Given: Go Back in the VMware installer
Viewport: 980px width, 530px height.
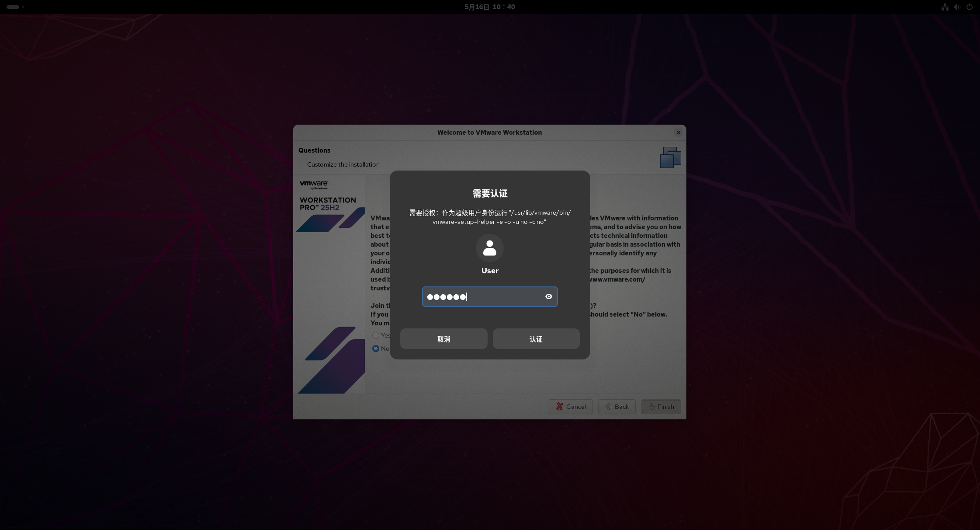Looking at the screenshot, I should [616, 407].
